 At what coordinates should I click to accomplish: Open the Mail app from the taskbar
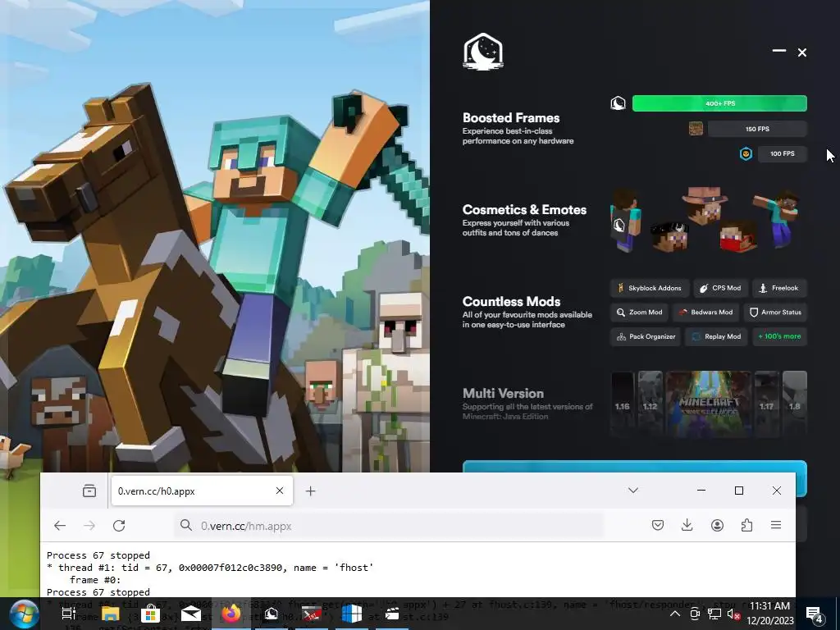click(x=190, y=614)
